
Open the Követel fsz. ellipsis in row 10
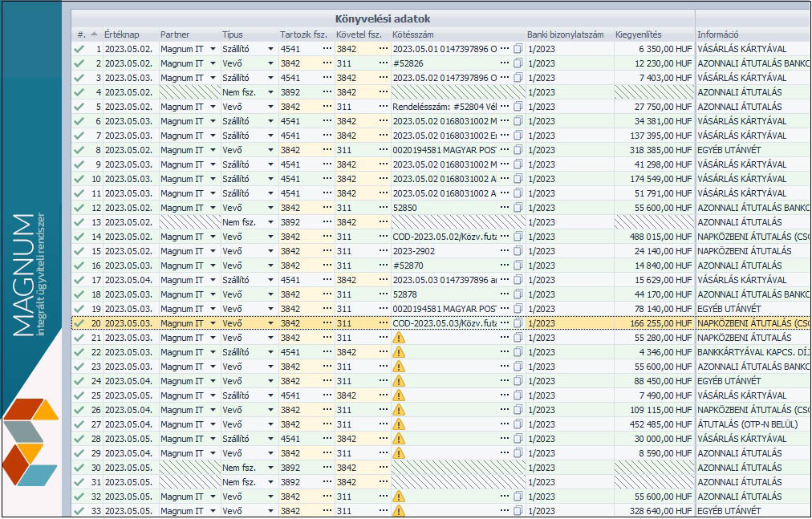383,179
